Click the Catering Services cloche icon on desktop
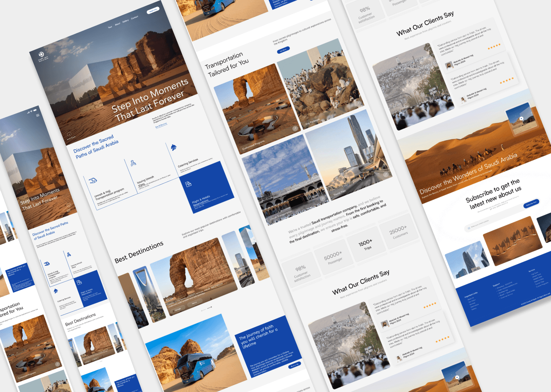The width and height of the screenshot is (551, 392). click(x=174, y=147)
